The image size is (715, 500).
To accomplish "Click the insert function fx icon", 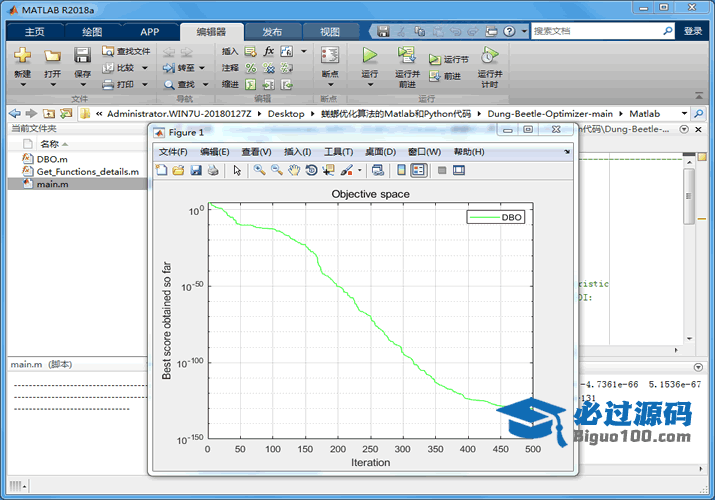I will click(269, 51).
